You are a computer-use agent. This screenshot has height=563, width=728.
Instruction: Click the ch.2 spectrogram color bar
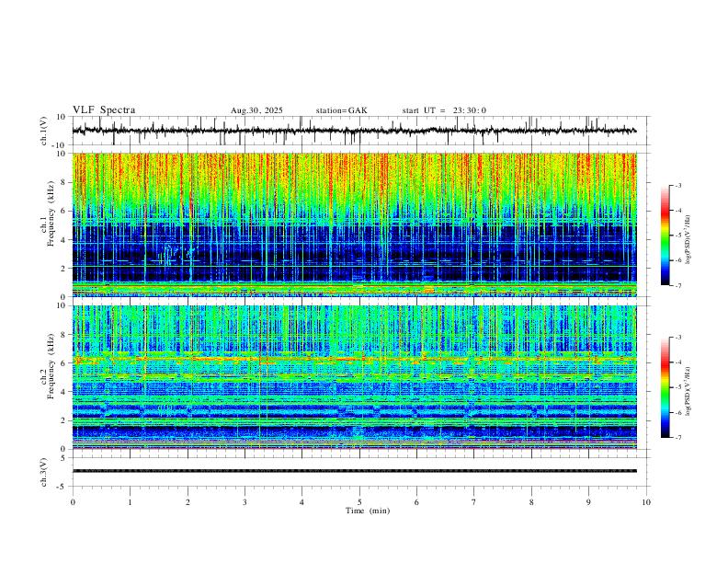(x=665, y=387)
